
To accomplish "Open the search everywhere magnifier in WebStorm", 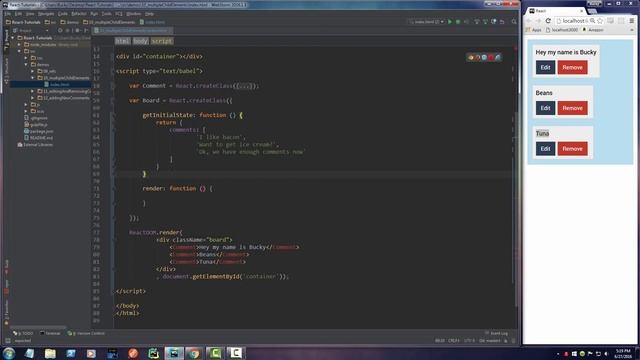I will [x=514, y=22].
